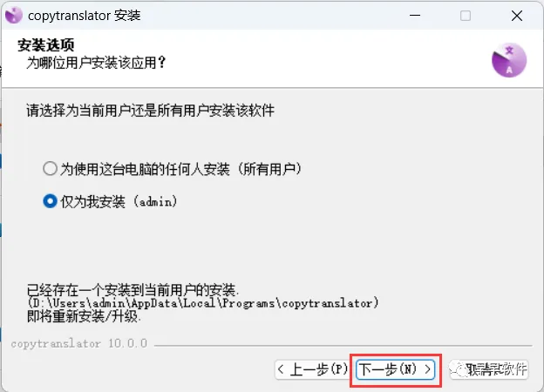Viewport: 544px width, 392px height.
Task: Select the 仅为我安装 (admin) radio button
Action: pyautogui.click(x=50, y=201)
